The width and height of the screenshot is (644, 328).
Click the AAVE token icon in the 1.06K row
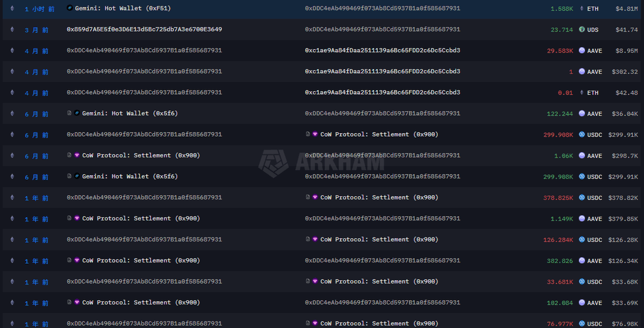coord(582,155)
